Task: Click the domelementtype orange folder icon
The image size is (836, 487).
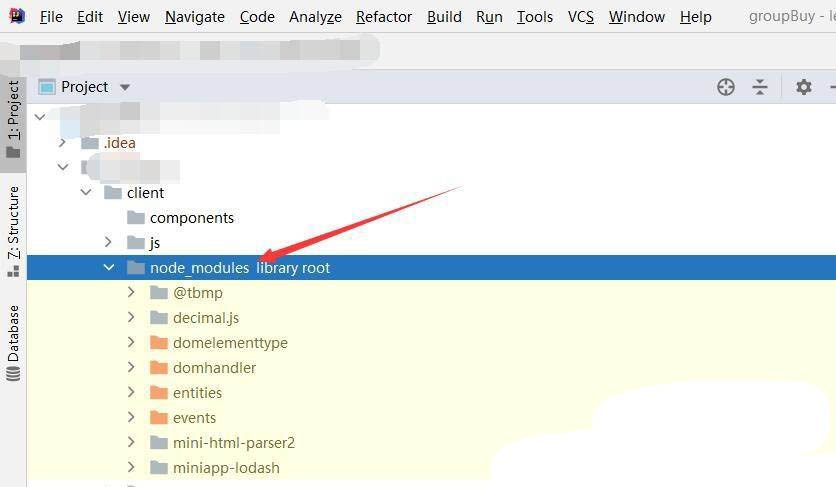Action: coord(158,343)
